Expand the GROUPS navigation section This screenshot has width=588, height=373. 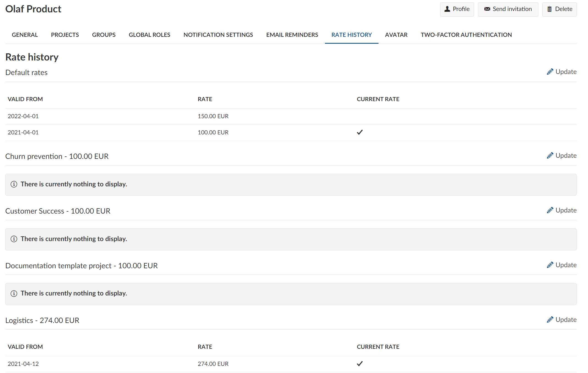pos(104,35)
